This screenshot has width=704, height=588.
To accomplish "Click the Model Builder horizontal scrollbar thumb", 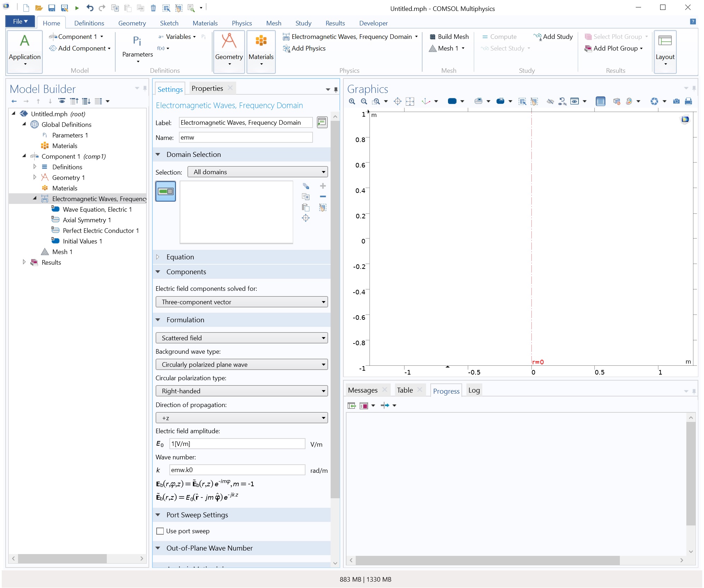I will click(x=62, y=559).
